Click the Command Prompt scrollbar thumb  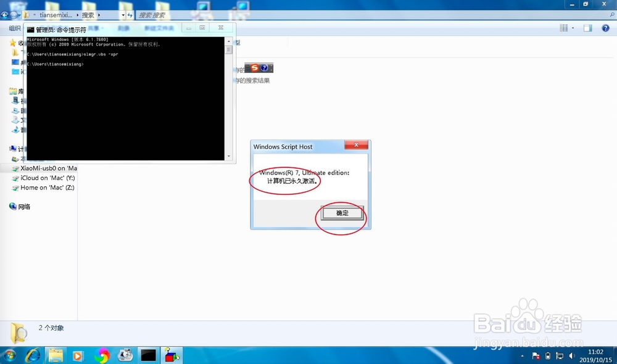click(x=229, y=50)
